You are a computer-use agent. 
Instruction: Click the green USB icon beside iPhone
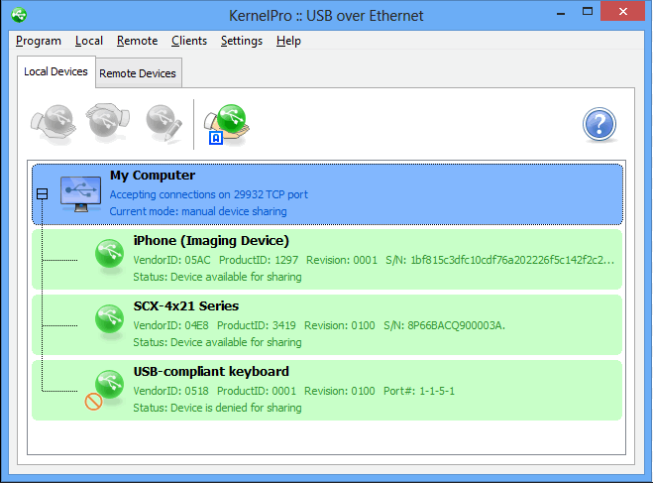tap(109, 254)
